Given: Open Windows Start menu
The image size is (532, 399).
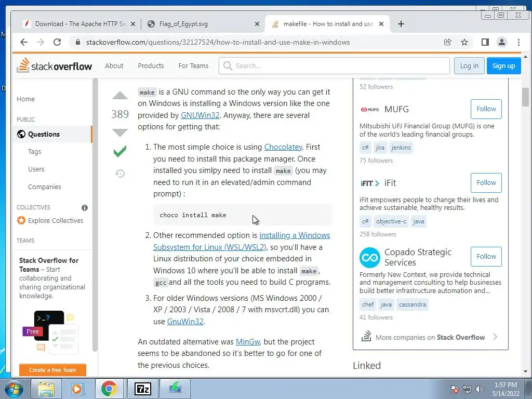Looking at the screenshot, I should tap(14, 389).
